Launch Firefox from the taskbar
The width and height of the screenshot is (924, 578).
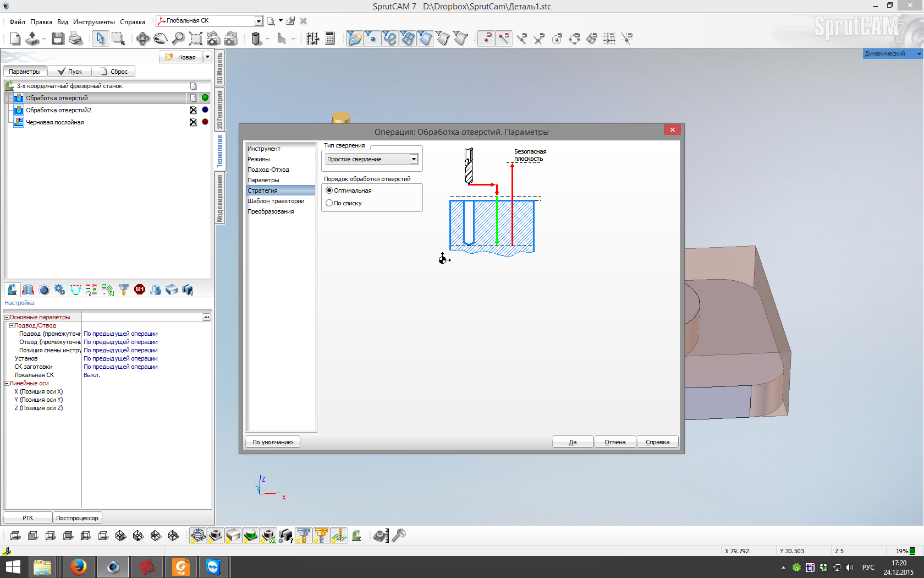pos(78,566)
